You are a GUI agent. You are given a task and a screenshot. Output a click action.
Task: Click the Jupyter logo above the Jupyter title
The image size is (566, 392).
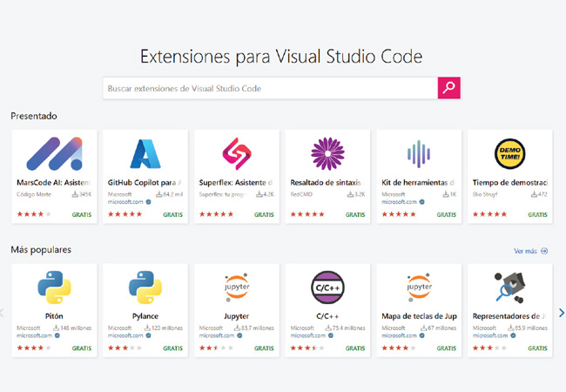tap(237, 287)
